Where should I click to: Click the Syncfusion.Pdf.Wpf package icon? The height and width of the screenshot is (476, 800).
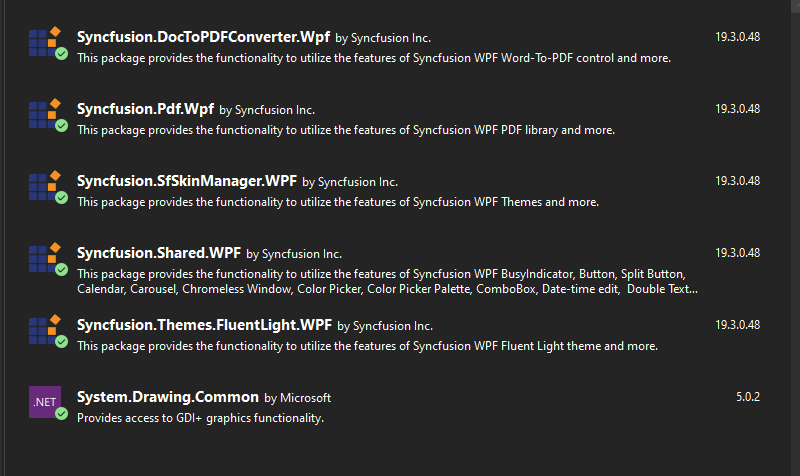(x=46, y=113)
